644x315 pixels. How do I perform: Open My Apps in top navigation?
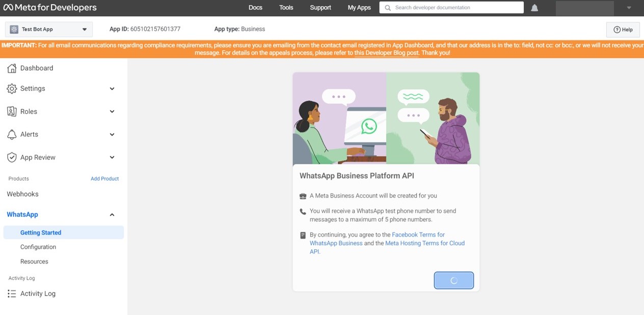click(x=359, y=8)
